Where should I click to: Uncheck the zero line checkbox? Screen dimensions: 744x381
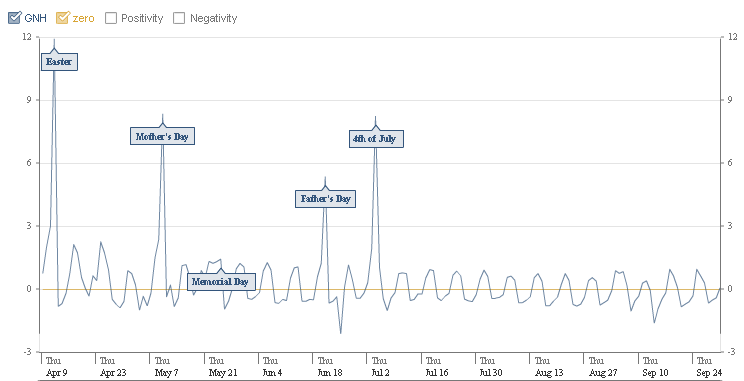(62, 18)
